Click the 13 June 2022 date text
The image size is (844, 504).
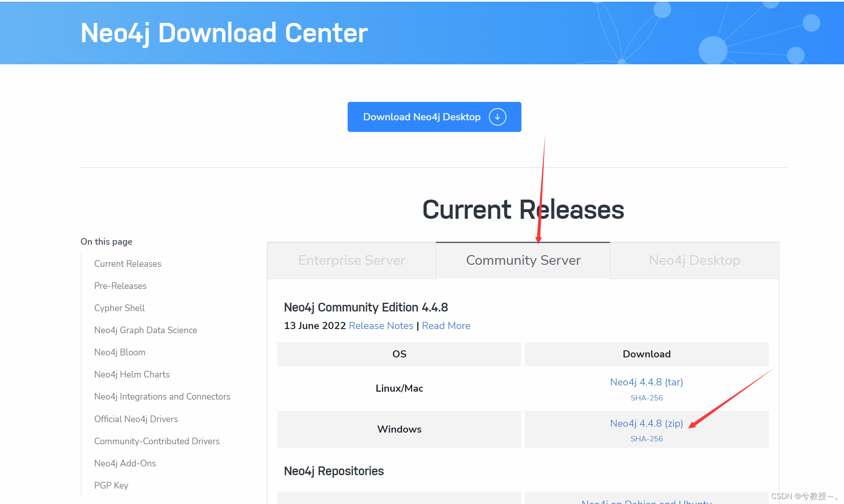click(x=315, y=326)
